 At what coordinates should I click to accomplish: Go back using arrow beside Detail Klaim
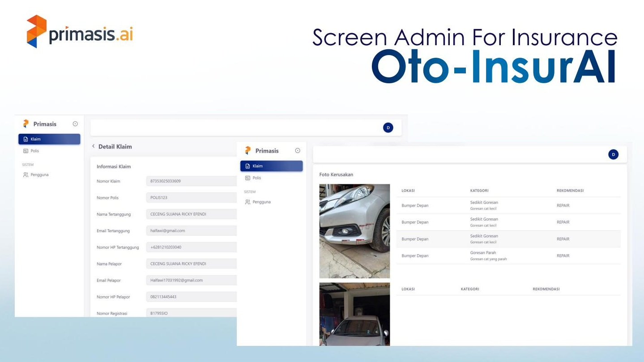pos(94,146)
